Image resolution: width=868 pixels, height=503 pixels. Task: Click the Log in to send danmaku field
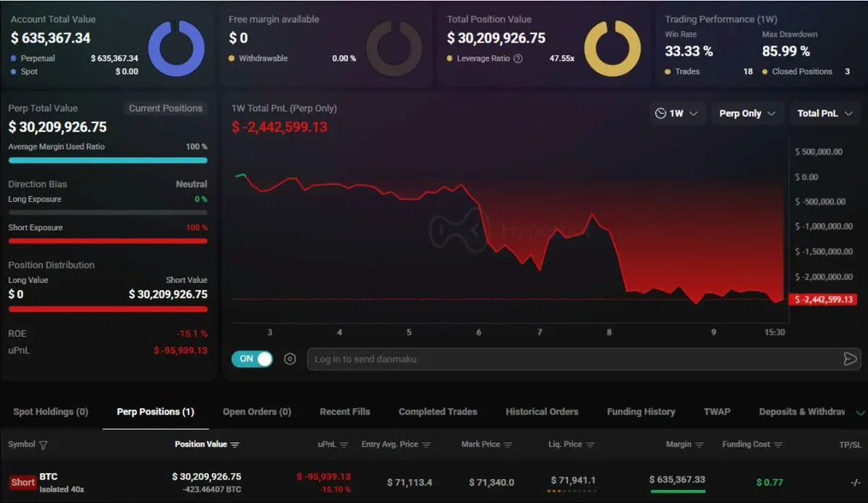coord(584,359)
